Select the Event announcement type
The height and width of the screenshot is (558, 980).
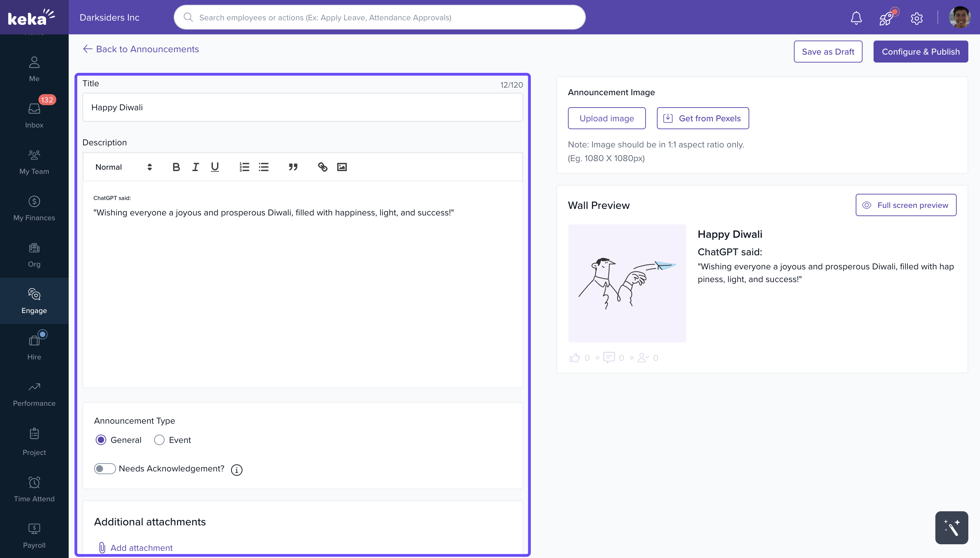(159, 440)
